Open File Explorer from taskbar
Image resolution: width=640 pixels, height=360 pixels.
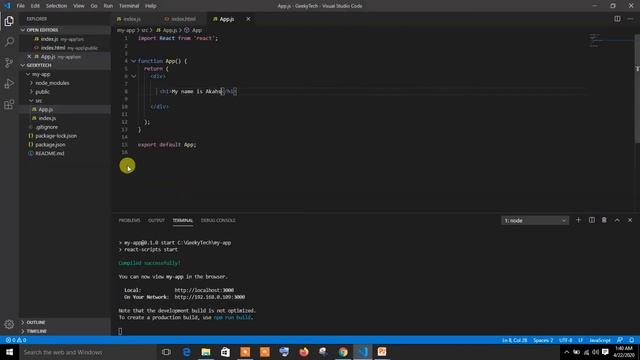pyautogui.click(x=206, y=352)
